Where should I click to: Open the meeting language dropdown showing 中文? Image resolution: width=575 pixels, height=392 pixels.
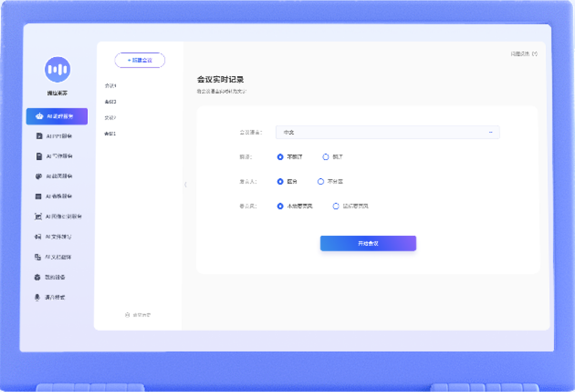tap(388, 132)
